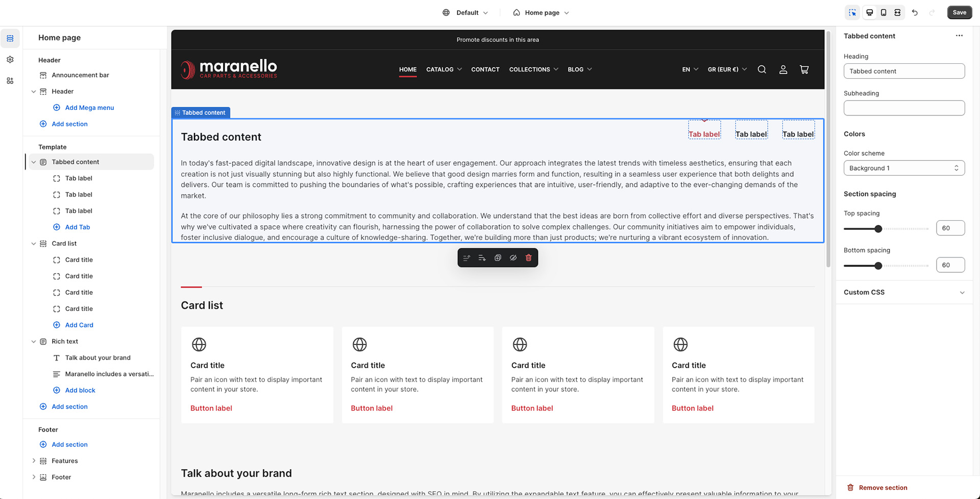Open the Color scheme Background 1 selector

coord(904,168)
